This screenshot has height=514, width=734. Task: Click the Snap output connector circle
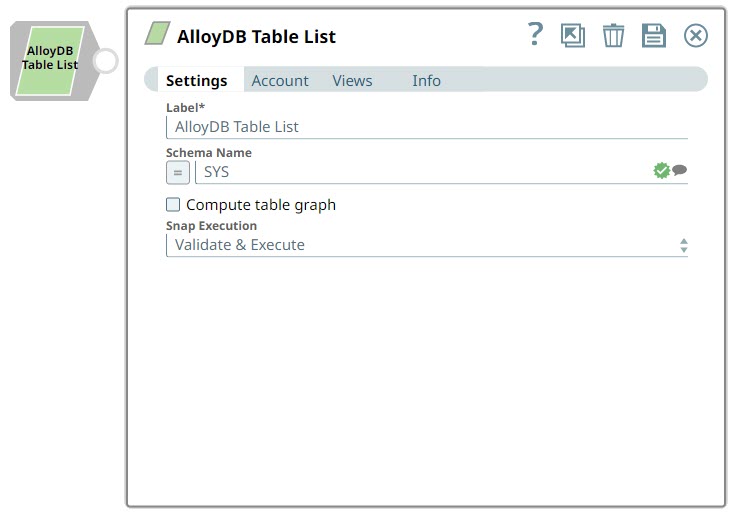[105, 61]
